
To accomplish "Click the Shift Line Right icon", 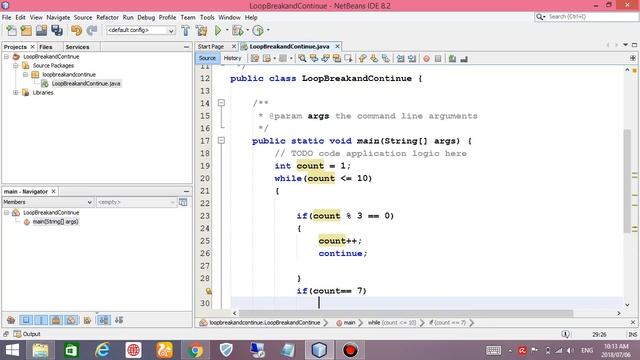I will [x=412, y=59].
